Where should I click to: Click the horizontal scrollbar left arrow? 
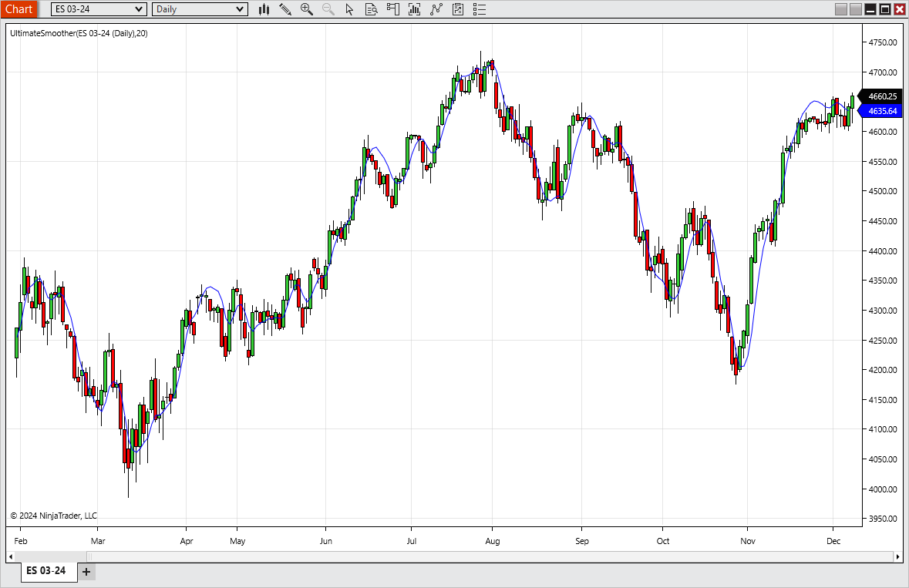click(11, 556)
